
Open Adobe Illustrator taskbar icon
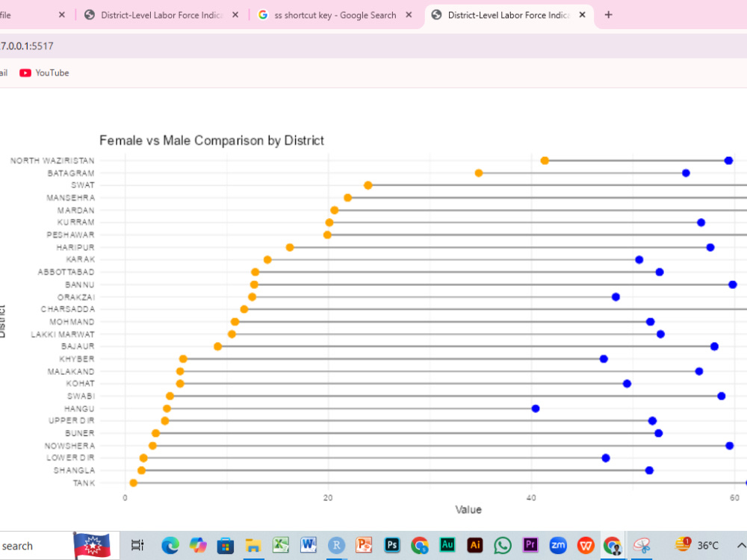pos(475,545)
